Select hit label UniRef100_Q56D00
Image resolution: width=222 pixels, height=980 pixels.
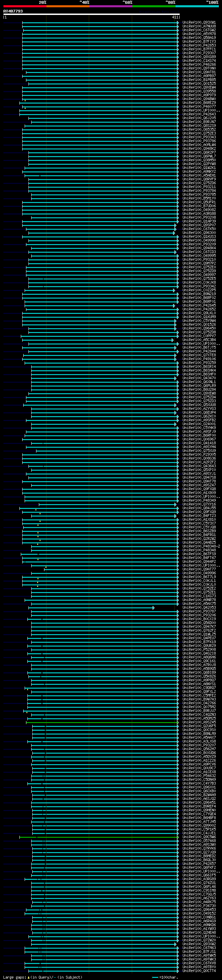[x=199, y=623]
